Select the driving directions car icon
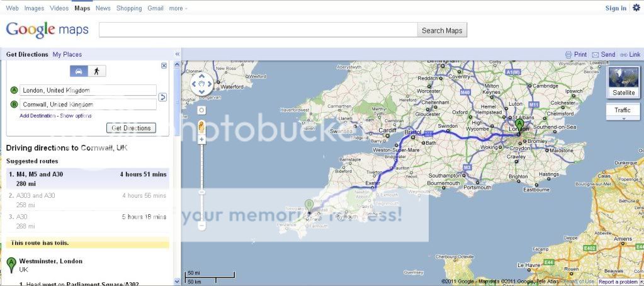 [79, 71]
